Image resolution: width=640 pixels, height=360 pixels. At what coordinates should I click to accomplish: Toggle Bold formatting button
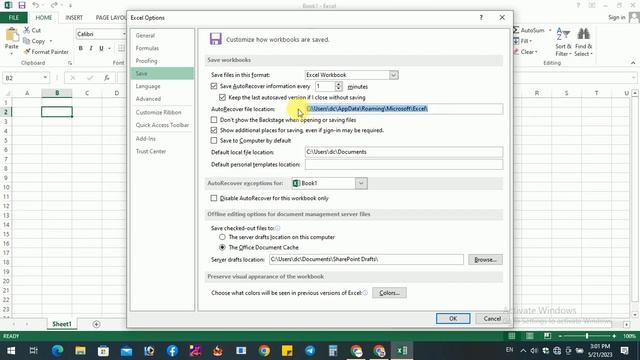81,49
